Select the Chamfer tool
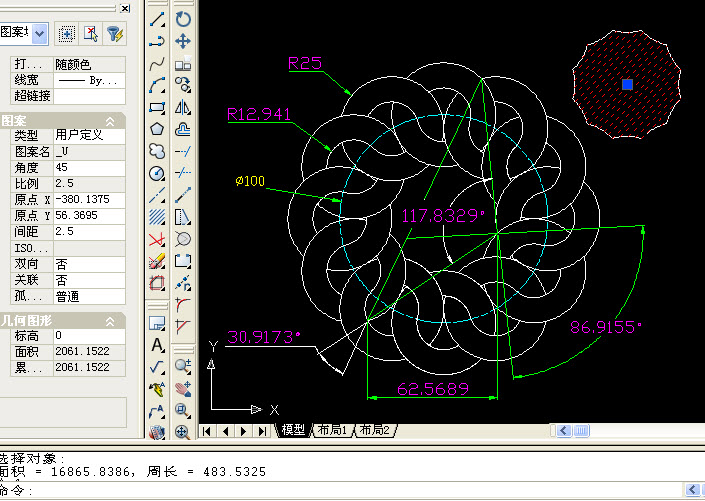 click(183, 327)
